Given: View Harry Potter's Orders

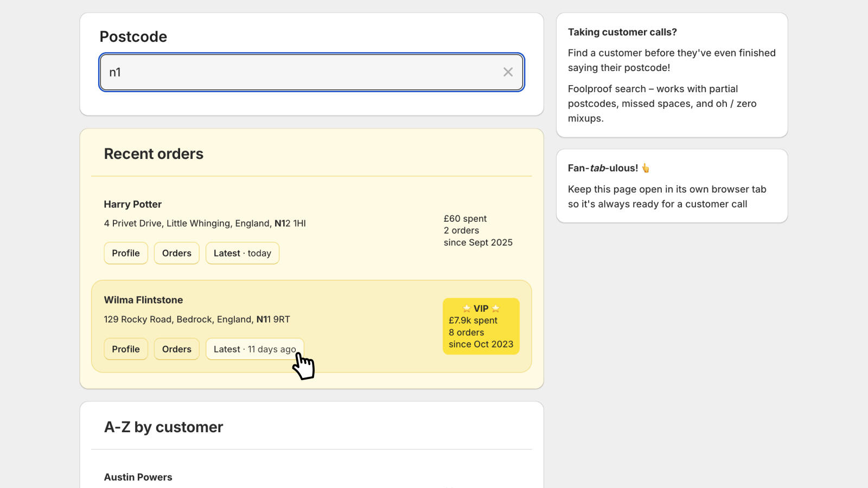Looking at the screenshot, I should [x=177, y=253].
